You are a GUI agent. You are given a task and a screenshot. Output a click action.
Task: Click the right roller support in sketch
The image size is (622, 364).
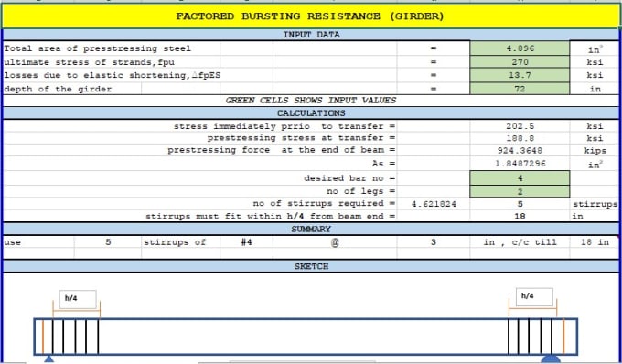[x=551, y=359]
